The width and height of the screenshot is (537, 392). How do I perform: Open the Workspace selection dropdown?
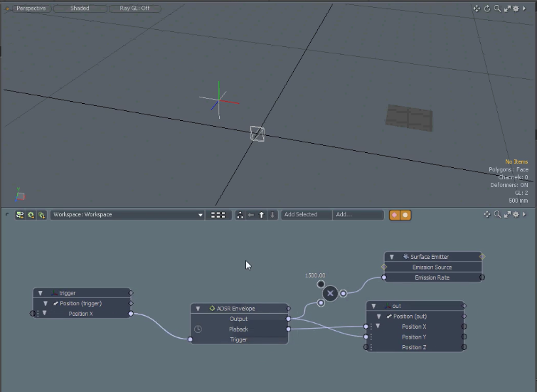pos(127,215)
